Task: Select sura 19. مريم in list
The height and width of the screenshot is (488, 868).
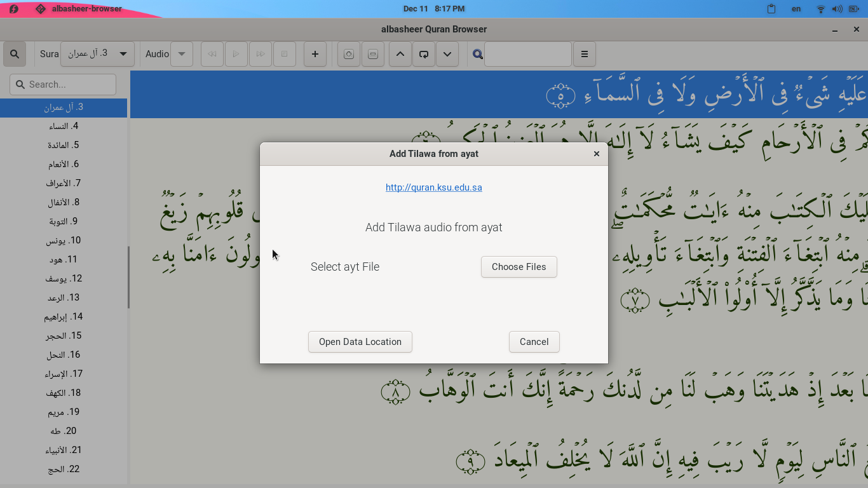Action: 64,412
